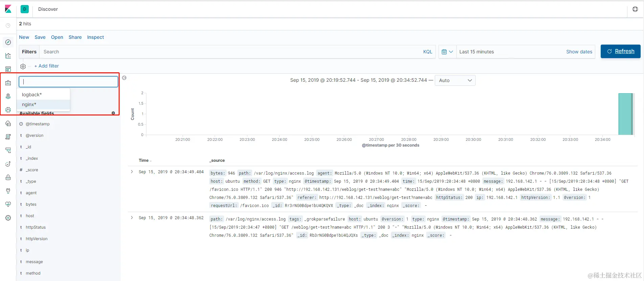Select the ip field
The image size is (644, 281).
(27, 250)
